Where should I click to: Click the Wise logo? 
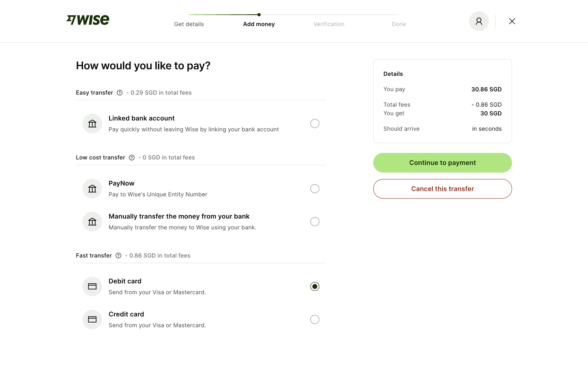88,20
